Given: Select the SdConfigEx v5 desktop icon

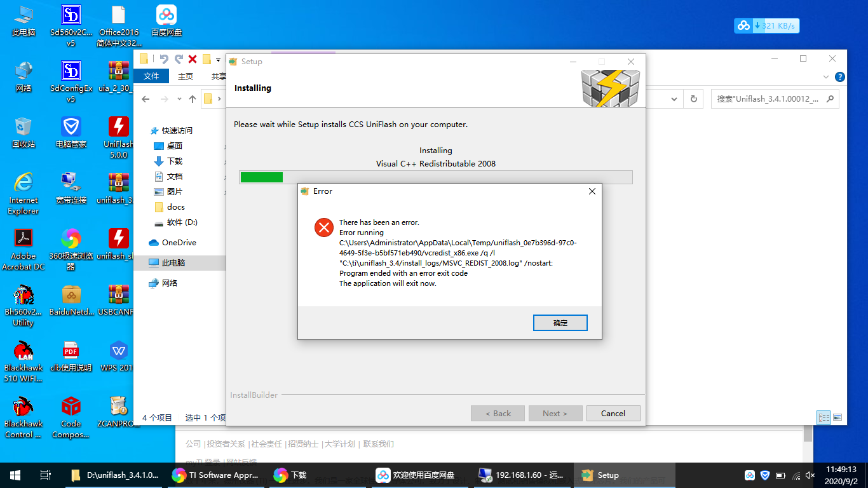Looking at the screenshot, I should [71, 81].
